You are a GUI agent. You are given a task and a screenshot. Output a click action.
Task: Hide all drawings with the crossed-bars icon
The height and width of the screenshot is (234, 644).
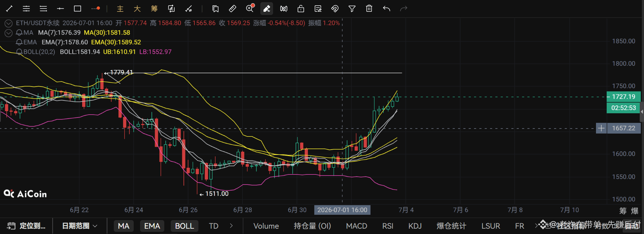pyautogui.click(x=284, y=9)
